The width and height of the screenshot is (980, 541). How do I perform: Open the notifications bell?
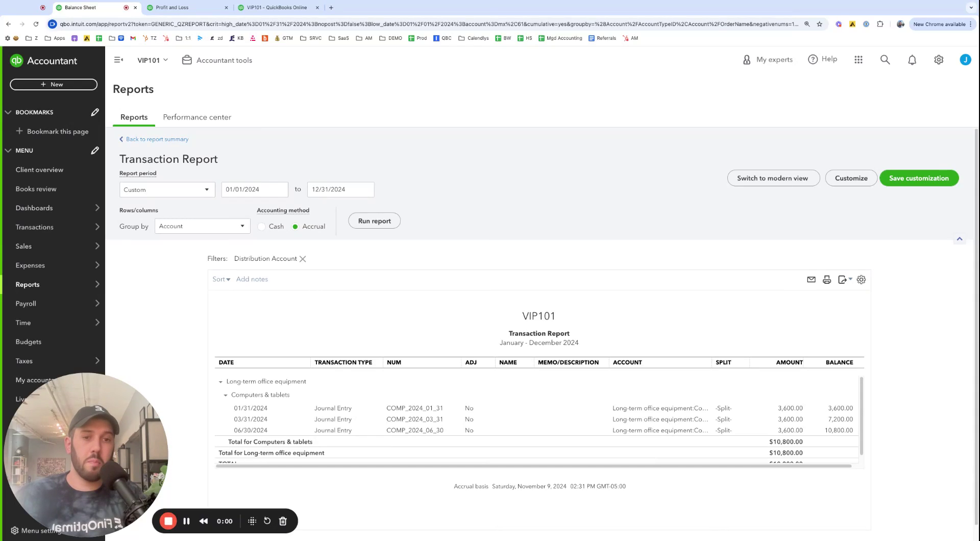coord(912,60)
